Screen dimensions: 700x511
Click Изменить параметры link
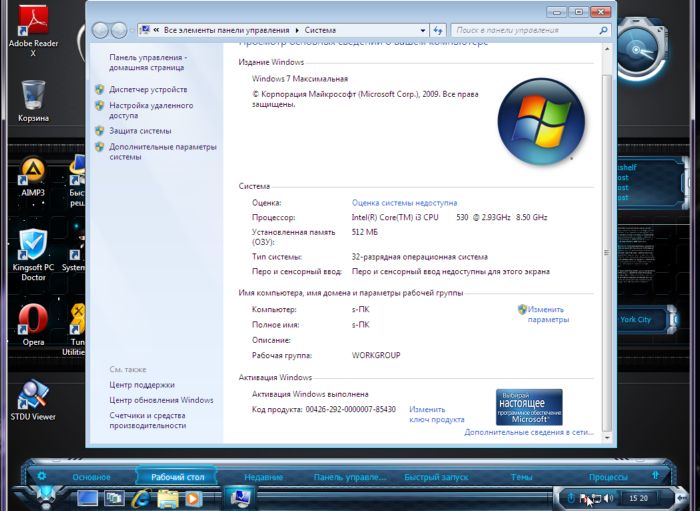[547, 314]
